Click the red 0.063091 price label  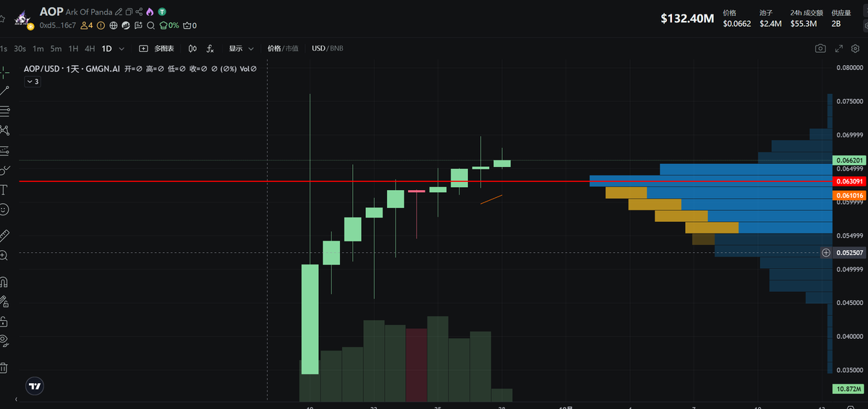click(x=848, y=181)
